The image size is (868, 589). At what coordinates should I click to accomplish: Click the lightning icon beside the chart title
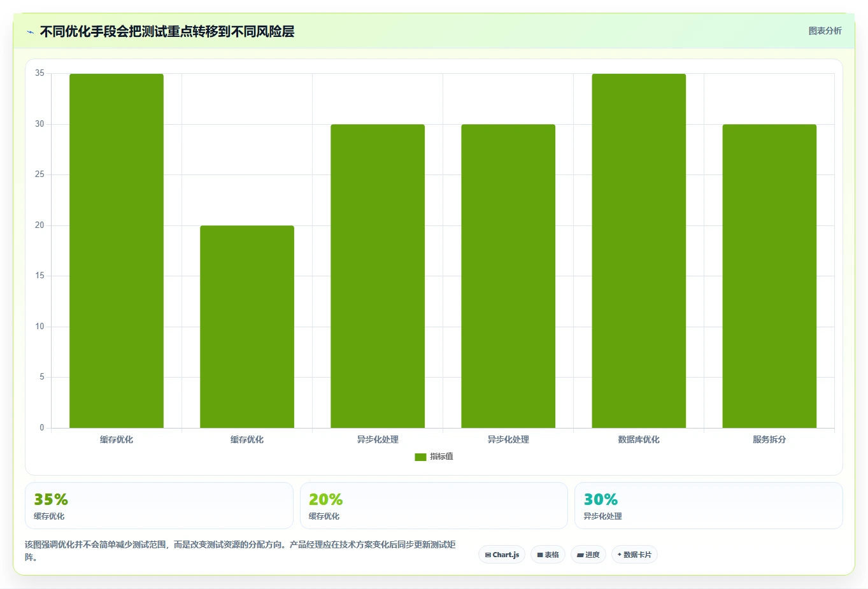tap(30, 32)
